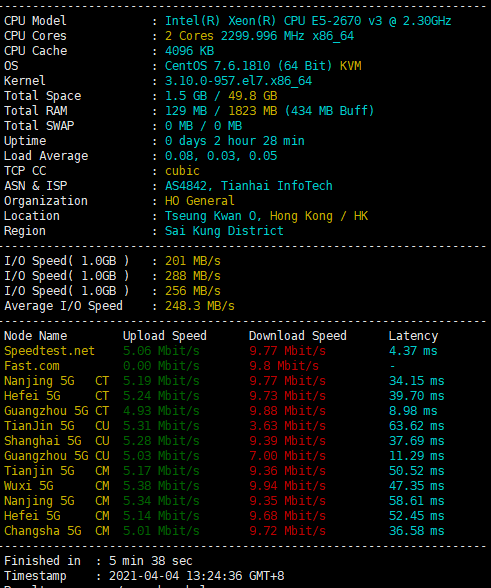Click the CPU Model value text

click(308, 21)
